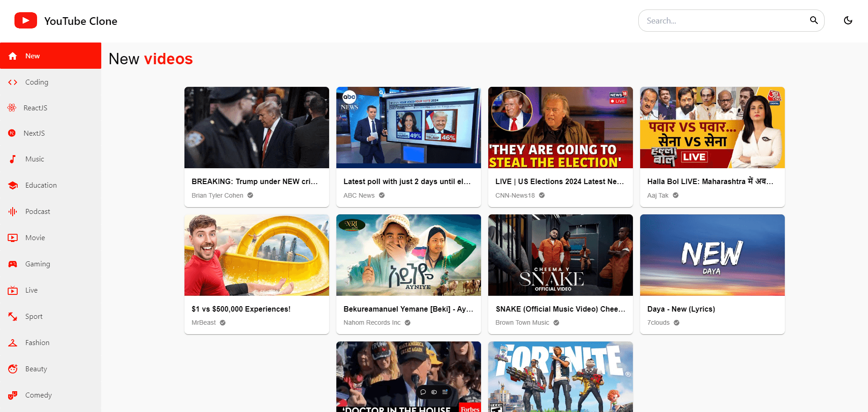Click the music note icon
868x412 pixels.
tap(13, 159)
